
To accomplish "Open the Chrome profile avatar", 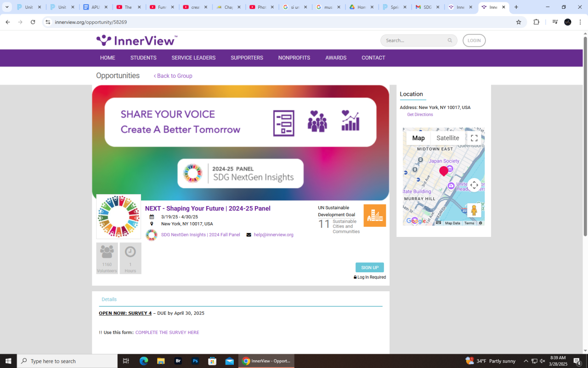I will [x=568, y=22].
